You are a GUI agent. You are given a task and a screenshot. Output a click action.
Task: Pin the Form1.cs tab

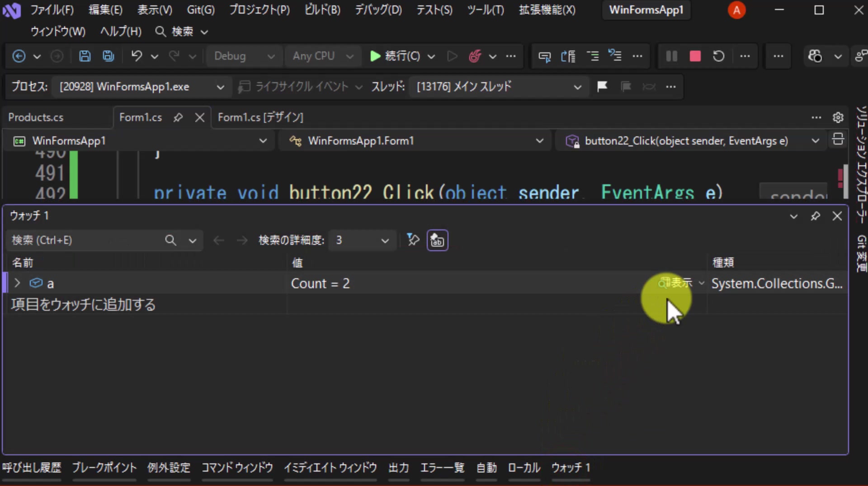coord(178,117)
